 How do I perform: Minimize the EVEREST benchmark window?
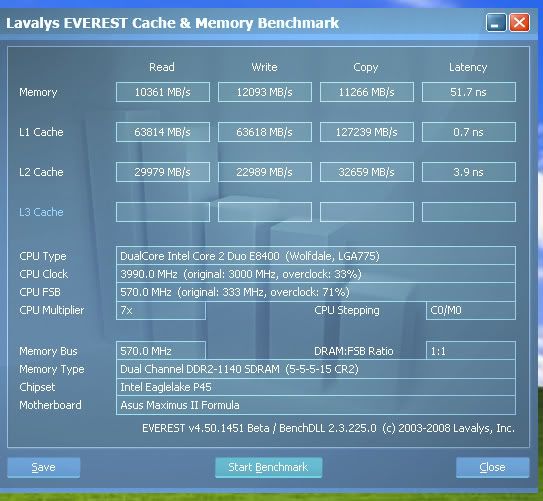click(496, 23)
